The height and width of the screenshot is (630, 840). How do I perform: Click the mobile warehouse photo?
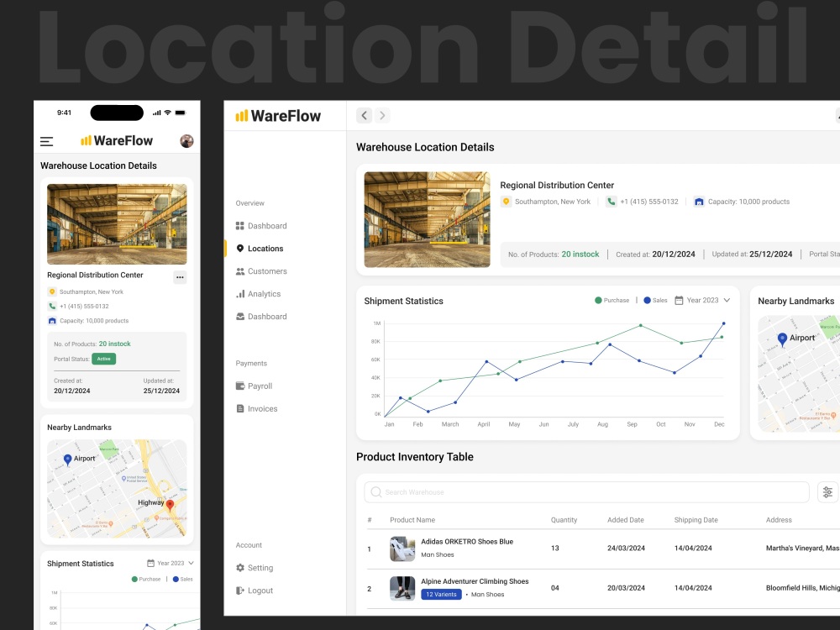[117, 224]
